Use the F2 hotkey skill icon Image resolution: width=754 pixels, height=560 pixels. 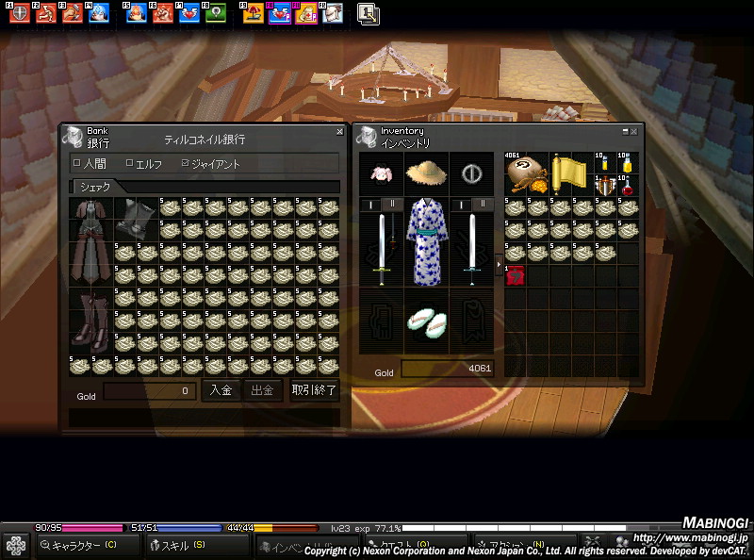click(x=46, y=13)
